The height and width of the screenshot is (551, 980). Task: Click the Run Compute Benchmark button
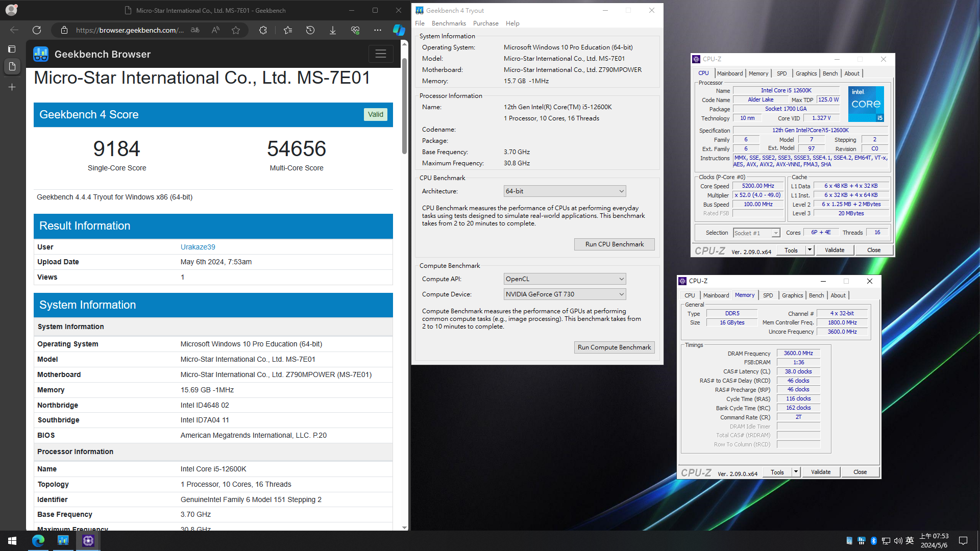615,347
